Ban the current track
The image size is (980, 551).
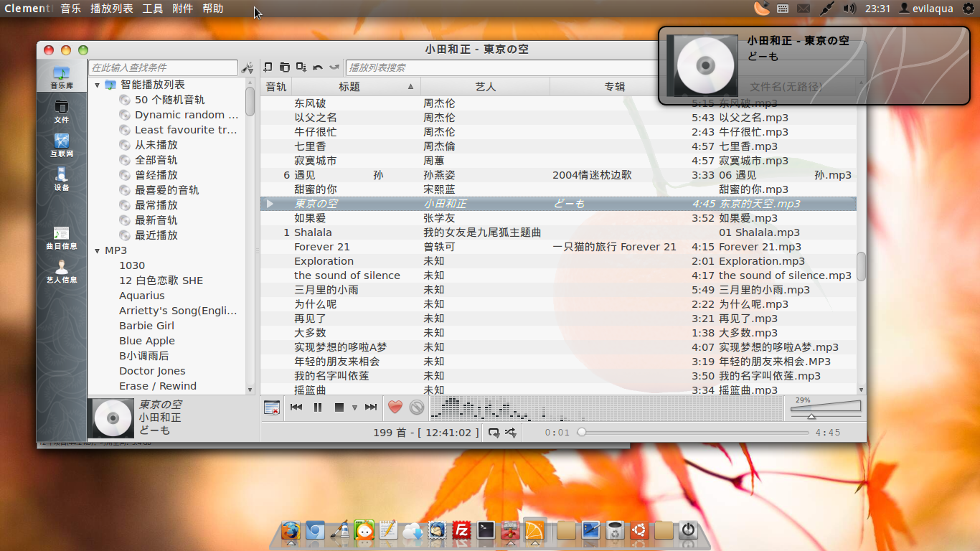[417, 408]
